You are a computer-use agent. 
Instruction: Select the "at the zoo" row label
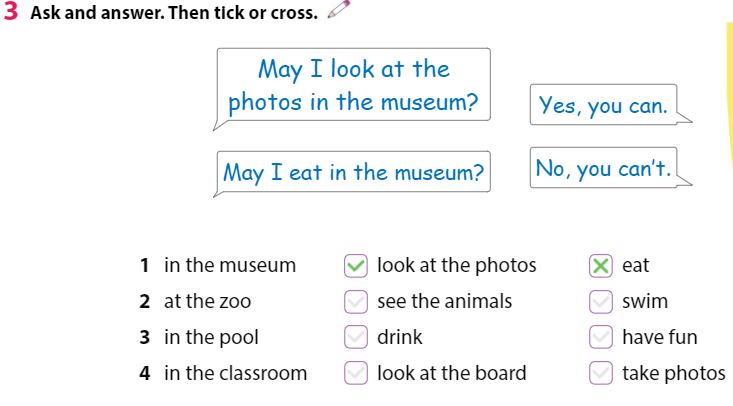click(x=207, y=302)
